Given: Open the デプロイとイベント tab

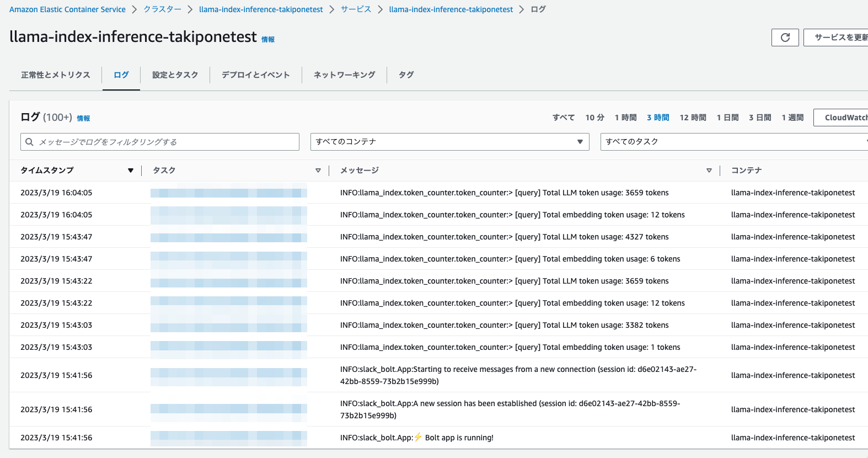Looking at the screenshot, I should coord(256,75).
